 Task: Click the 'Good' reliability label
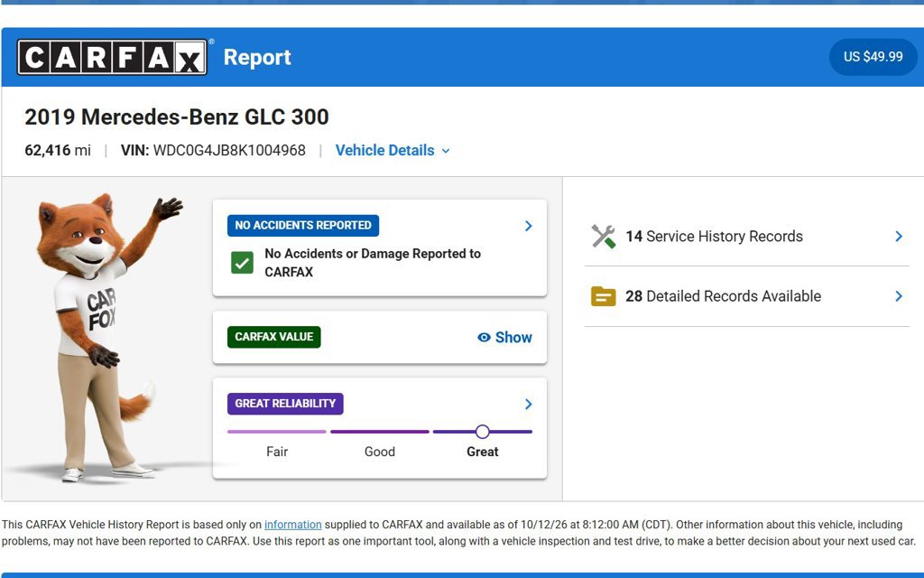[x=380, y=452]
